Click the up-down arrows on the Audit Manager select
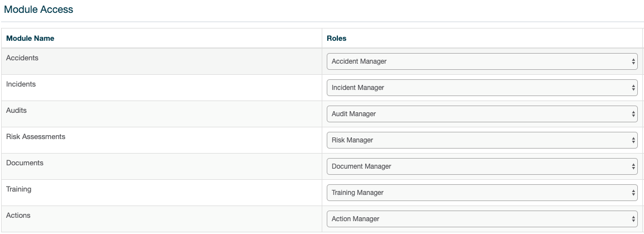The height and width of the screenshot is (234, 644). coord(633,114)
